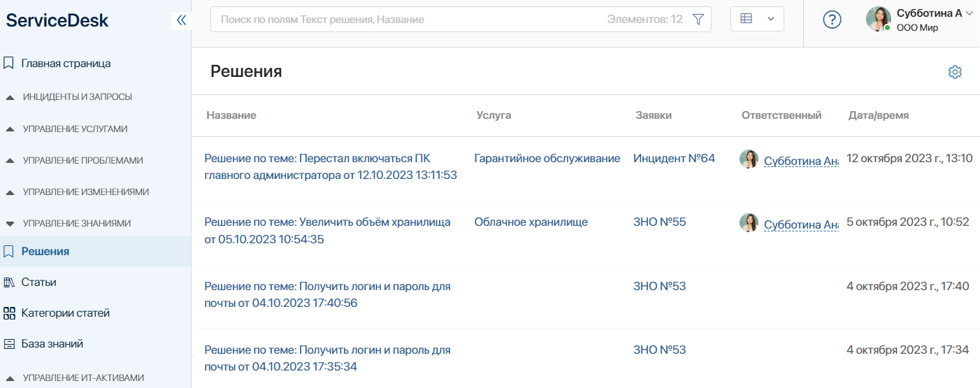Open solution dated 04.10.2023 17:35:34
The height and width of the screenshot is (388, 980).
point(327,359)
